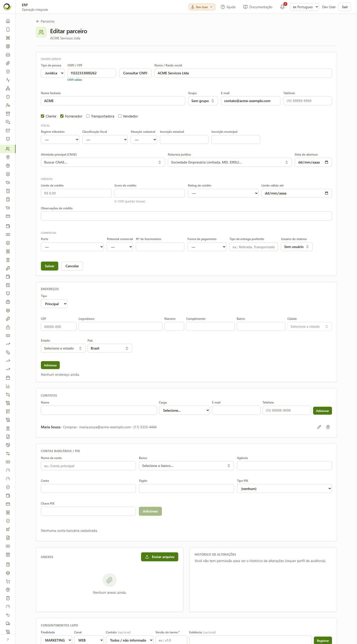Open the QR code icon in the sidebar
The image size is (357, 644).
[x=8, y=411]
